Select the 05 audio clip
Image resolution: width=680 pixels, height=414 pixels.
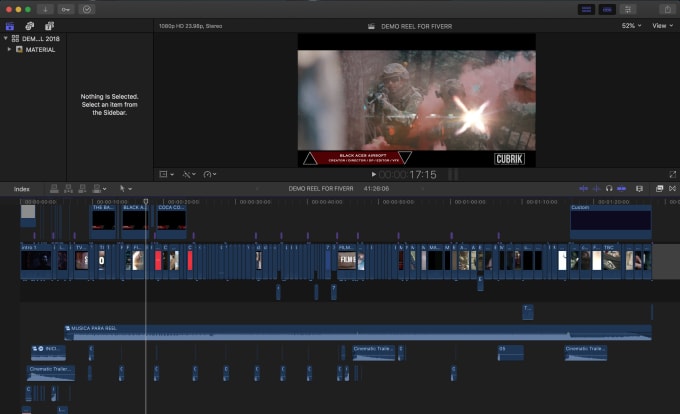point(510,353)
